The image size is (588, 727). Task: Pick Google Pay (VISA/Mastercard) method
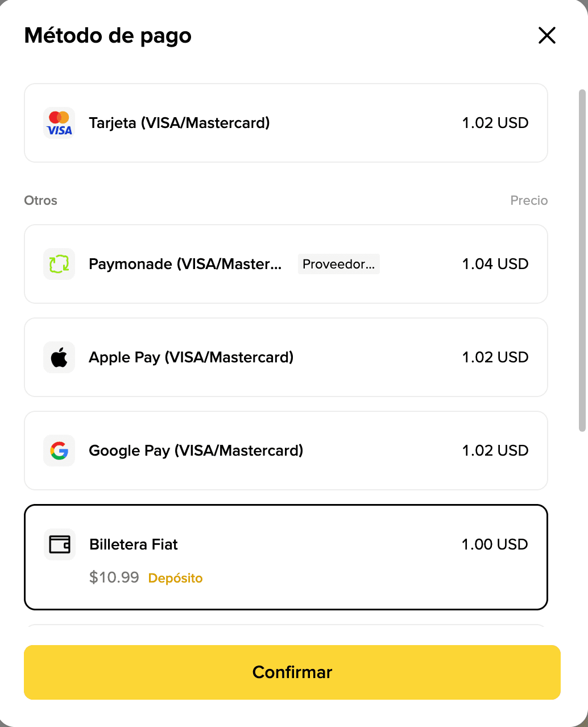[x=196, y=451]
